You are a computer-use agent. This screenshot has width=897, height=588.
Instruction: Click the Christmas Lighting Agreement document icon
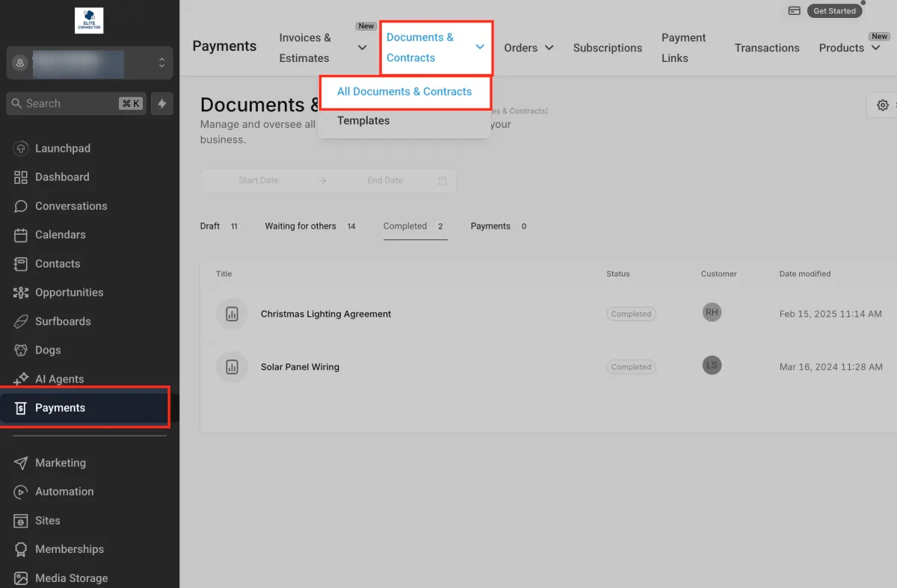pos(232,314)
